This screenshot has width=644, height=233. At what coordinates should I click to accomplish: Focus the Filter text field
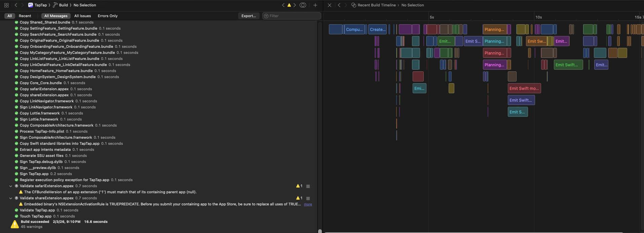pos(292,16)
